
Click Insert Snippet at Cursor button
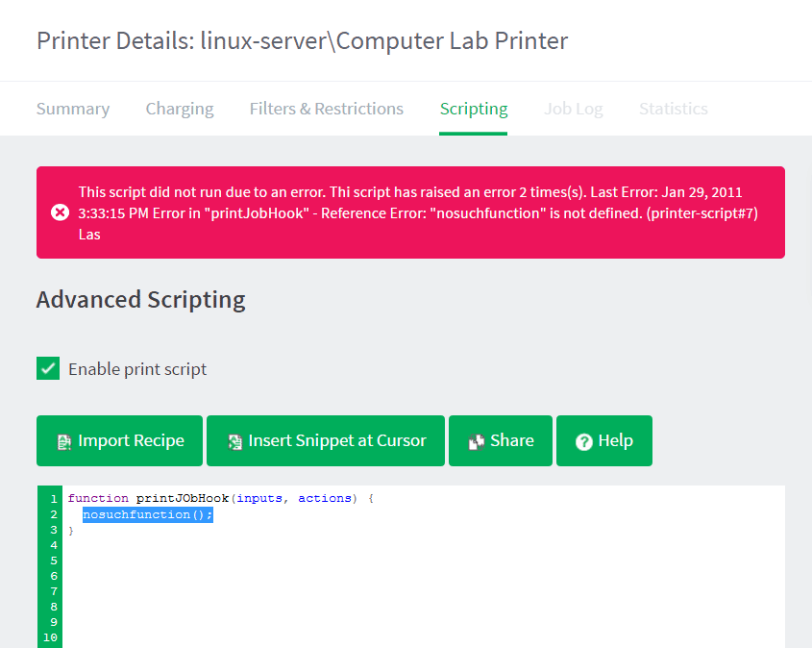326,440
